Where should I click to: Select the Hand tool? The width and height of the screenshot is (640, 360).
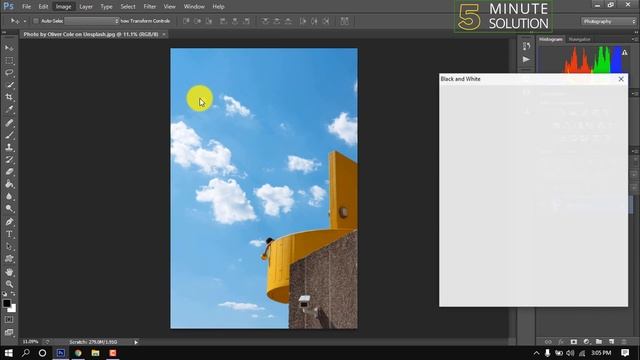tap(9, 272)
